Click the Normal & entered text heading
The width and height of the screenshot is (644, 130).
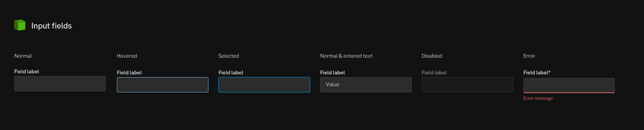346,56
